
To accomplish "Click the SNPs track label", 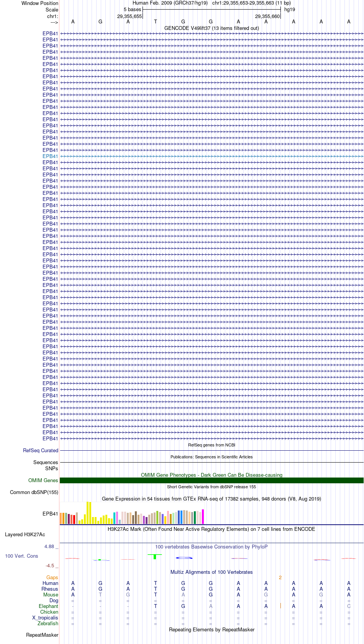I will pyautogui.click(x=51, y=468).
